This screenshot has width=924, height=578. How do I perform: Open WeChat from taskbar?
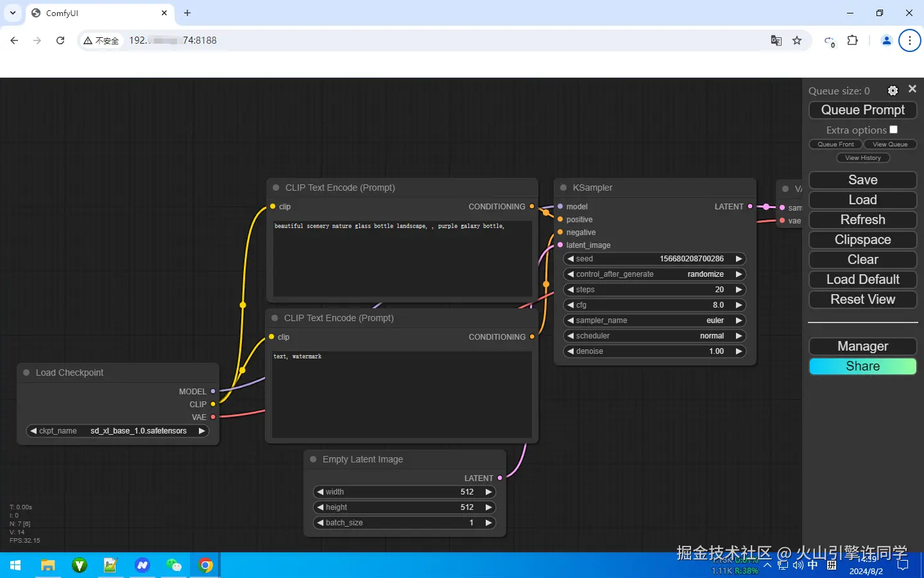point(174,565)
